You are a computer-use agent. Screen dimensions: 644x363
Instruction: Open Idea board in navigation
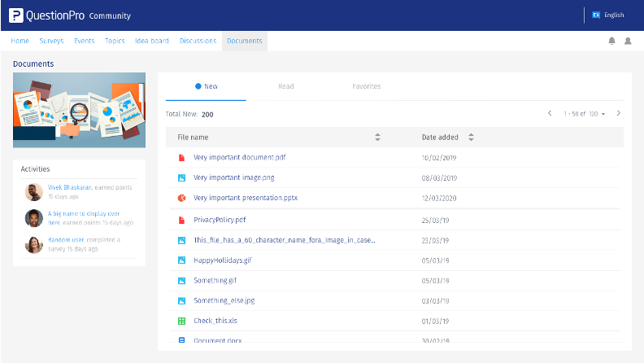(152, 41)
